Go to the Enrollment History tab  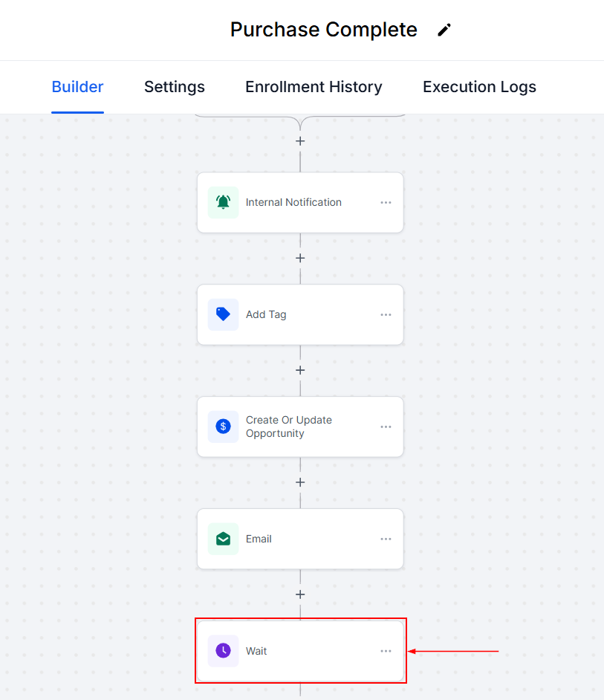[x=314, y=87]
